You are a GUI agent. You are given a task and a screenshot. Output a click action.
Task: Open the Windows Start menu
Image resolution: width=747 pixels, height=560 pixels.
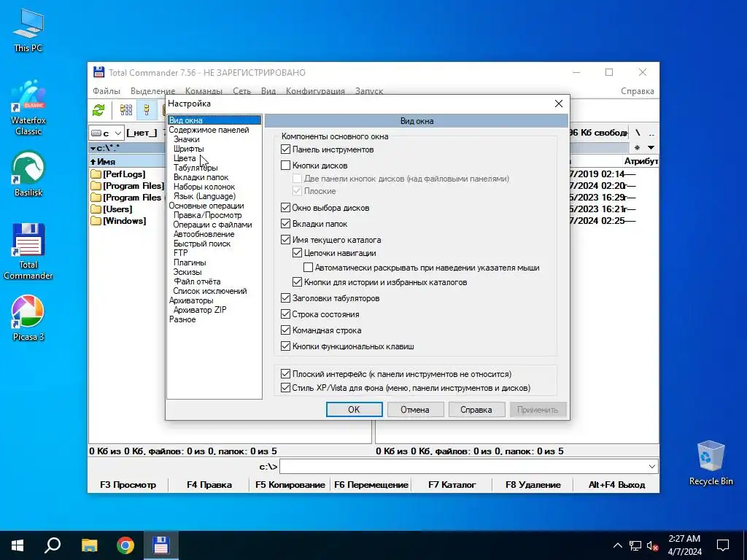pyautogui.click(x=18, y=545)
